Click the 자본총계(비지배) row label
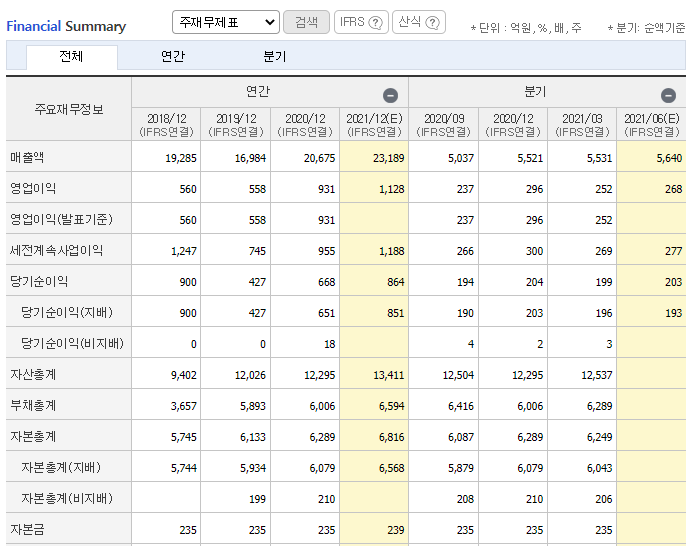Image resolution: width=689 pixels, height=546 pixels. tap(67, 499)
